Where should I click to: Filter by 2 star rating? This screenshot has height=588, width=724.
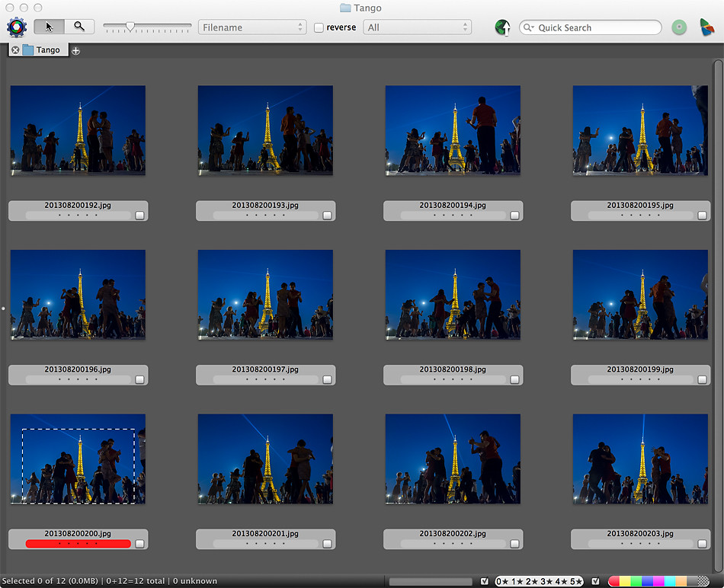coord(532,582)
